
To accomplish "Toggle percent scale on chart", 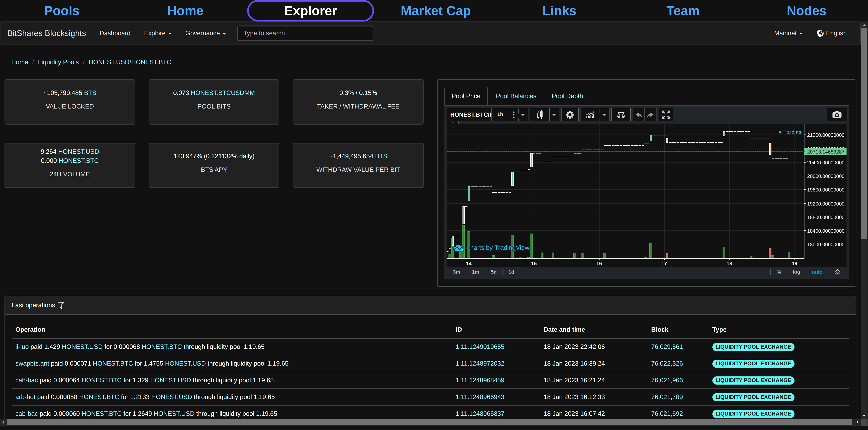I will click(x=778, y=272).
